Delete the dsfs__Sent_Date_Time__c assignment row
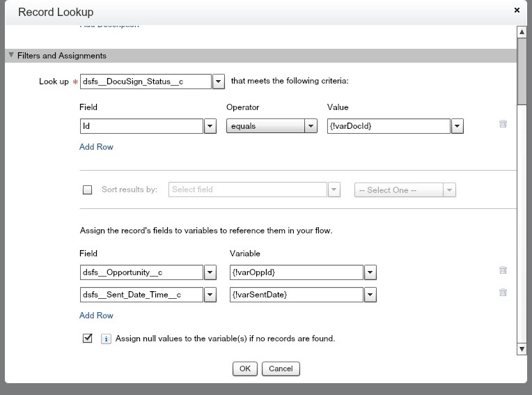This screenshot has height=395, width=532. click(503, 293)
